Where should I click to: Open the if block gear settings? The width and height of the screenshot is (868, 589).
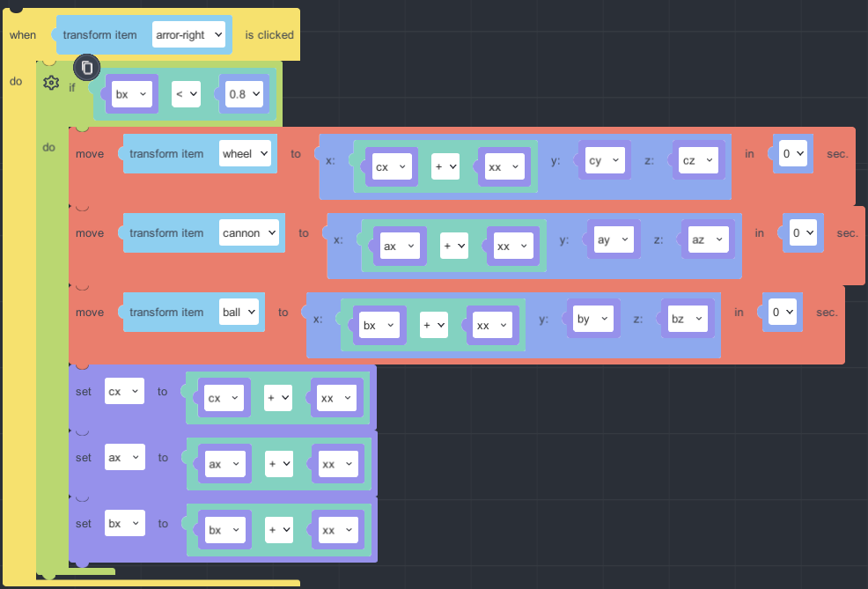[x=51, y=83]
